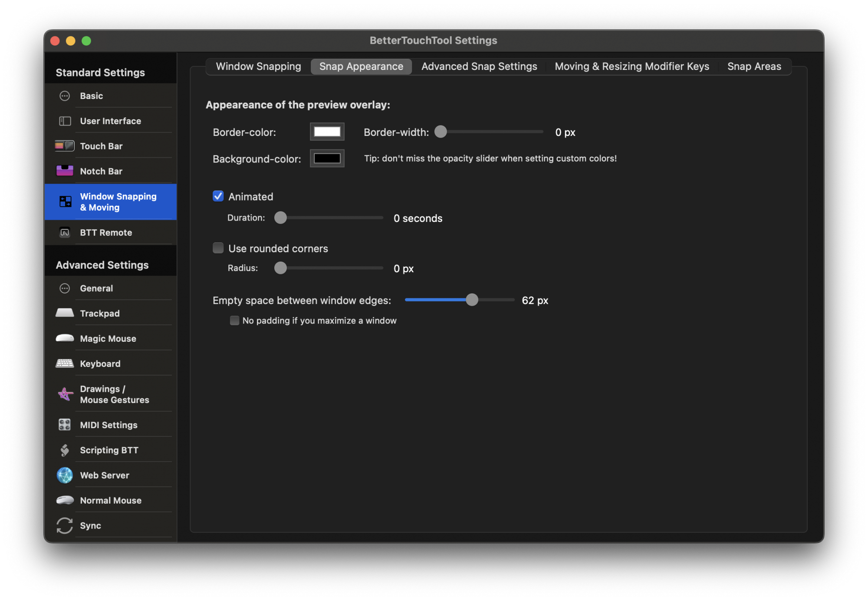The image size is (868, 601).
Task: Check No padding if you maximize a window
Action: coord(234,320)
